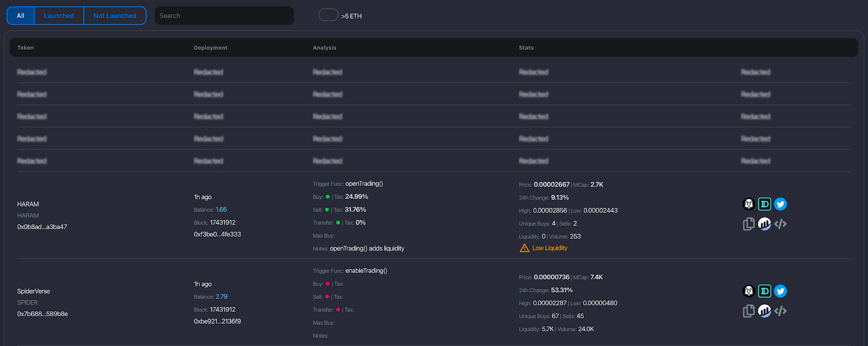Open eagle logo icon for SpiderVerse
This screenshot has height=346, width=868.
[749, 291]
